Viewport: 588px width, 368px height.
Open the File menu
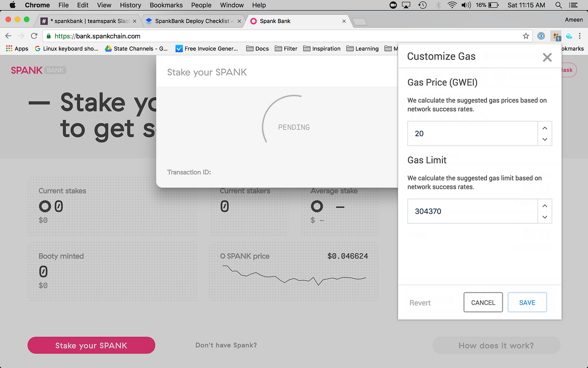(63, 5)
